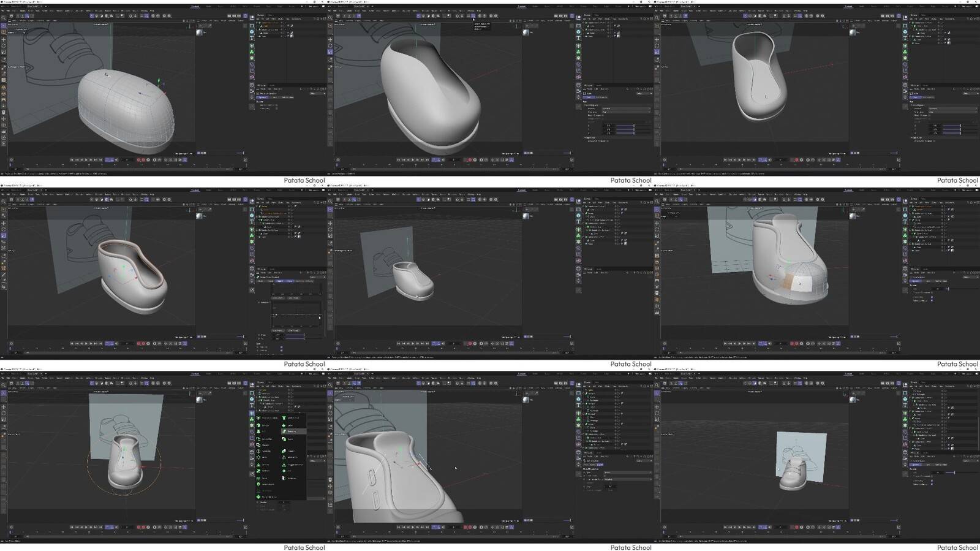980x551 pixels.
Task: Open the File menu in the wireframe mesh frame
Action: tap(4, 10)
